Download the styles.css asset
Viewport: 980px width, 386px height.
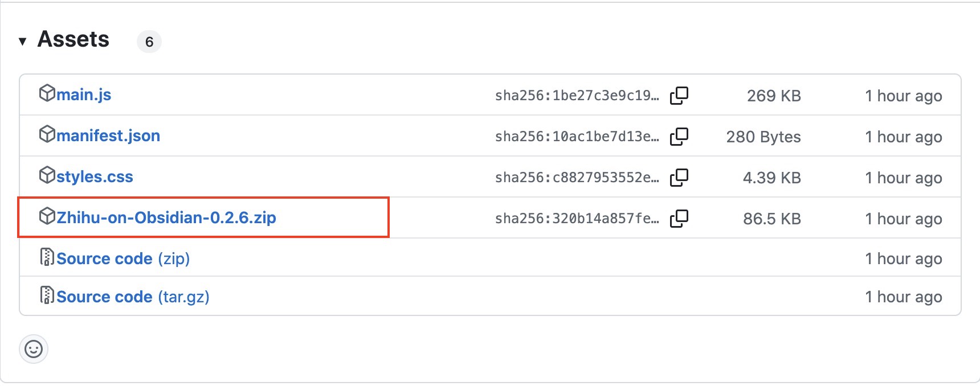(95, 176)
